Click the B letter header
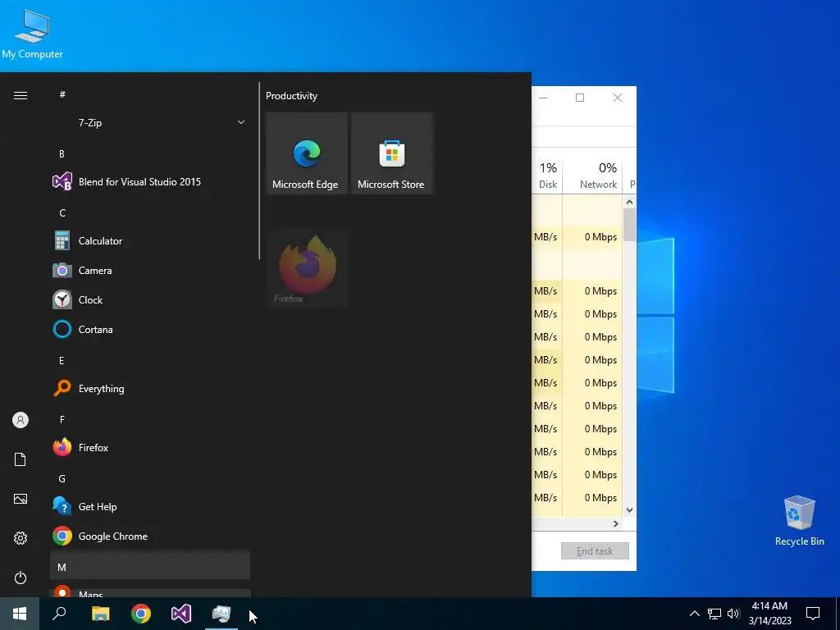The image size is (840, 630). click(62, 153)
